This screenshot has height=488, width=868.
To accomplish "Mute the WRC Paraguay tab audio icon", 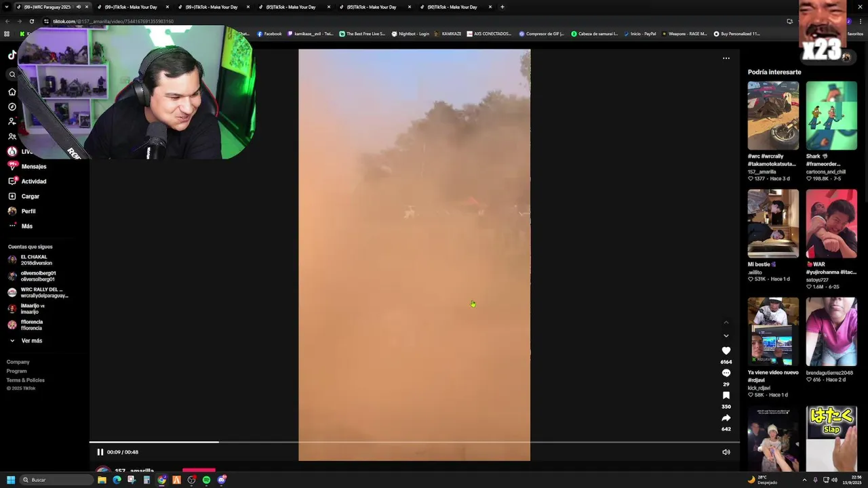I will pos(78,7).
